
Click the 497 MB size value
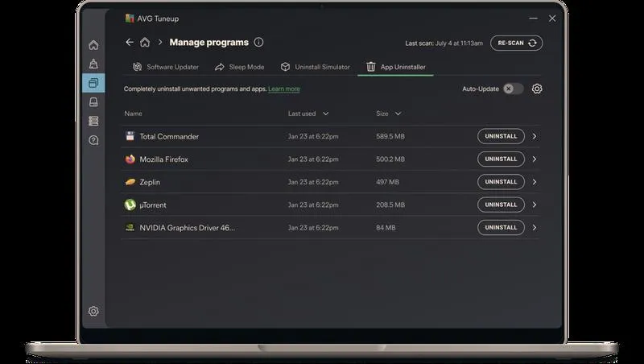tap(387, 181)
